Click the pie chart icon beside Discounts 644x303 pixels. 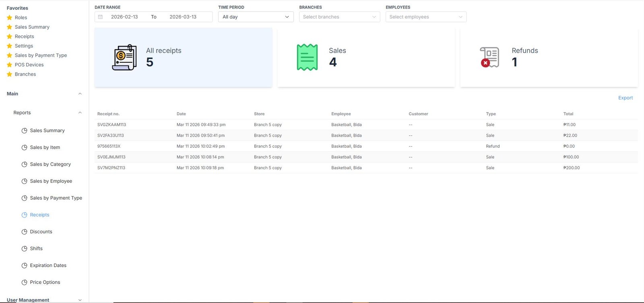tap(24, 232)
